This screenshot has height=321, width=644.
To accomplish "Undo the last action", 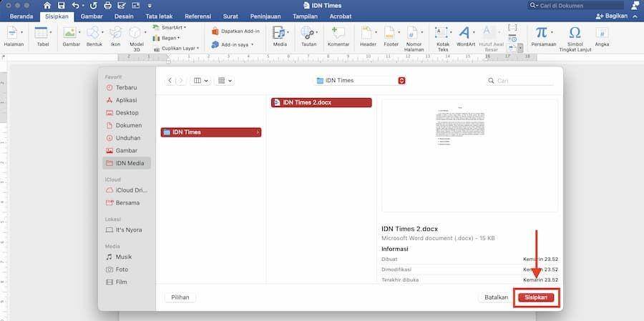I will tap(76, 5).
